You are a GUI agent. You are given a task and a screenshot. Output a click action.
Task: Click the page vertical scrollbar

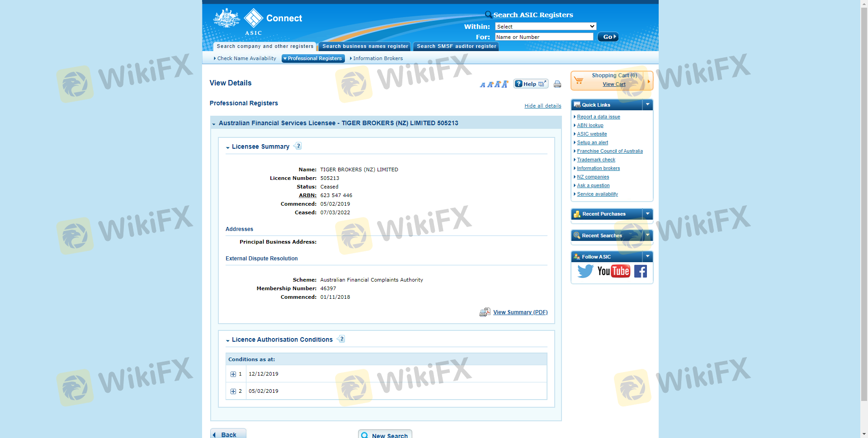pos(864,203)
